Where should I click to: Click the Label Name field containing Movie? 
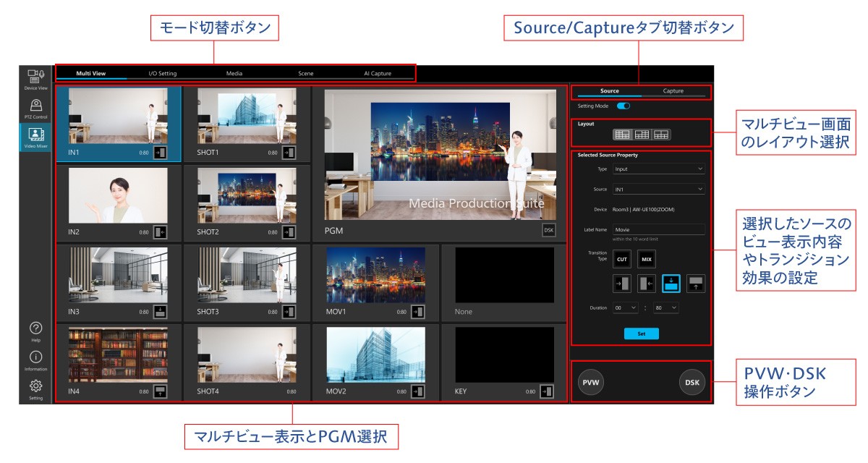tap(658, 229)
